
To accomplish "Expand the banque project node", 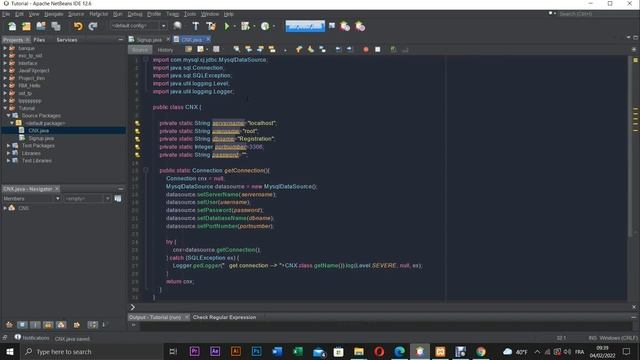I will click(5, 48).
